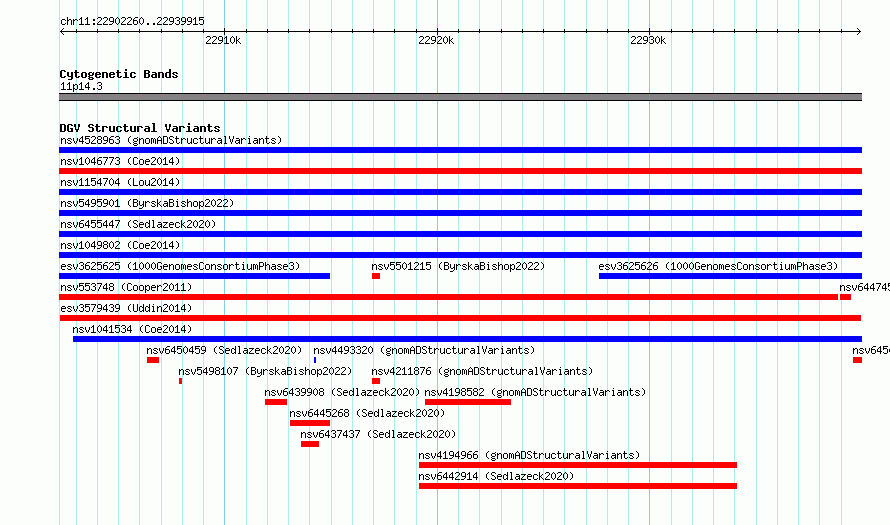Click the nsv1041534 (Coe2014) label
The image size is (890, 525).
pyautogui.click(x=132, y=329)
